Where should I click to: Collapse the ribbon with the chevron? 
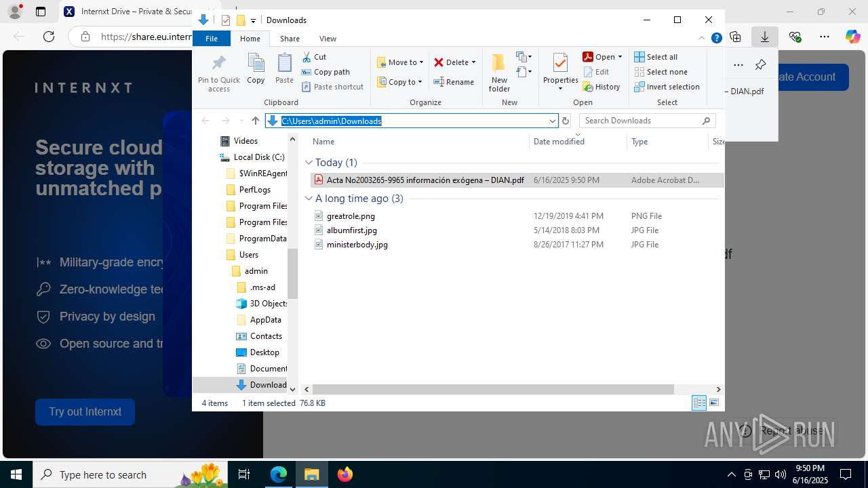pos(703,39)
